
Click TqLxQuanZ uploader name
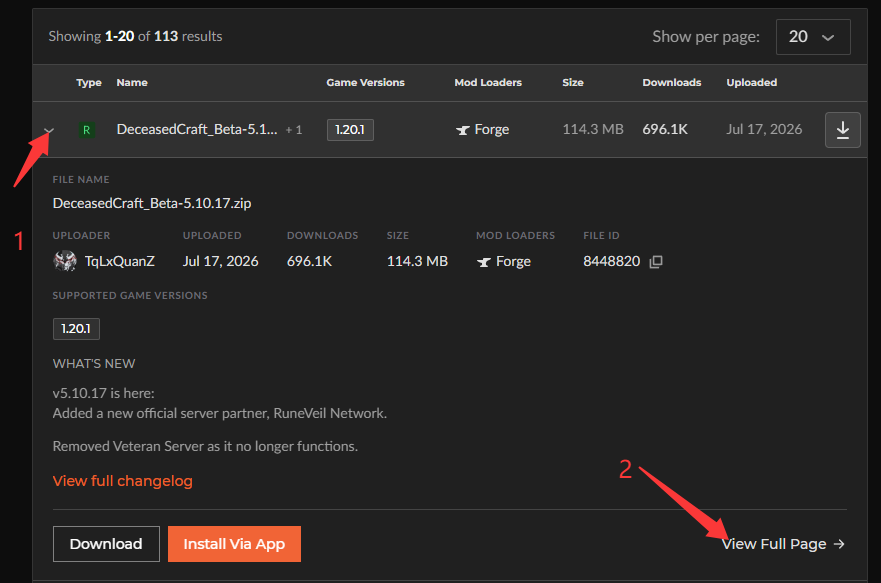tap(120, 261)
